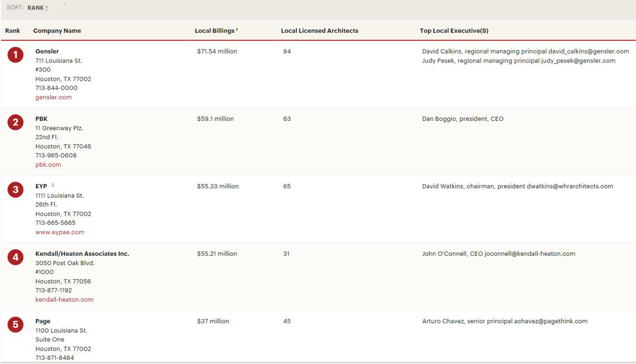636x364 pixels.
Task: Click the rank 5 badge for Page
Action: (x=16, y=325)
